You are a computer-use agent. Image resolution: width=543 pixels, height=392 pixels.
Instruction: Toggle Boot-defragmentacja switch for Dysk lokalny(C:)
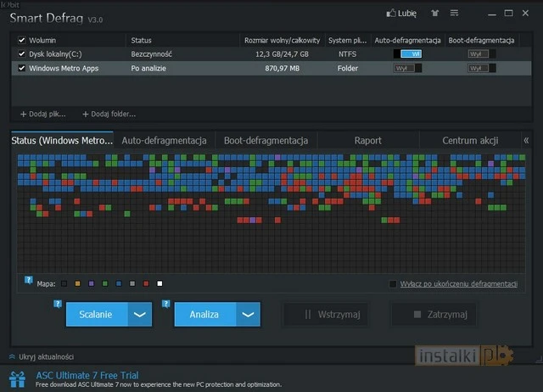click(482, 53)
